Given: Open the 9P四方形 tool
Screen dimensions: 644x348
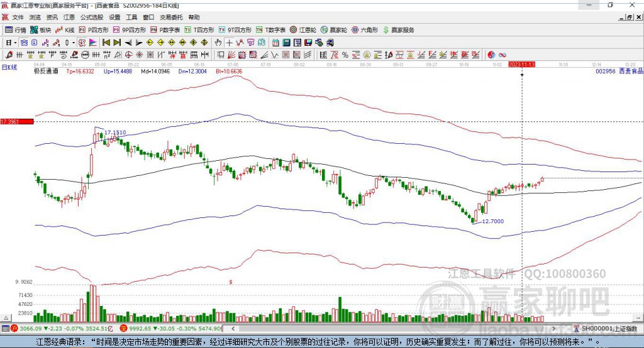Looking at the screenshot, I should click(x=130, y=30).
